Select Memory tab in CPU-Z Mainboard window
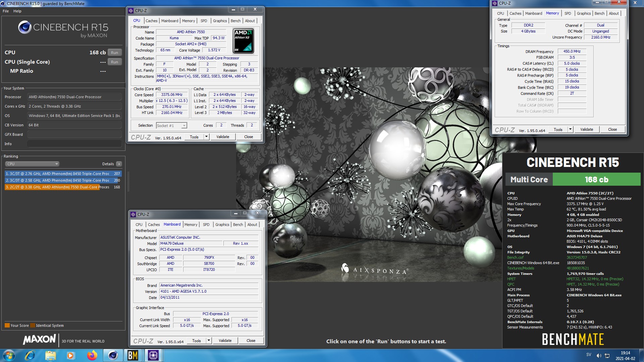Image resolution: width=644 pixels, height=362 pixels. coord(191,225)
